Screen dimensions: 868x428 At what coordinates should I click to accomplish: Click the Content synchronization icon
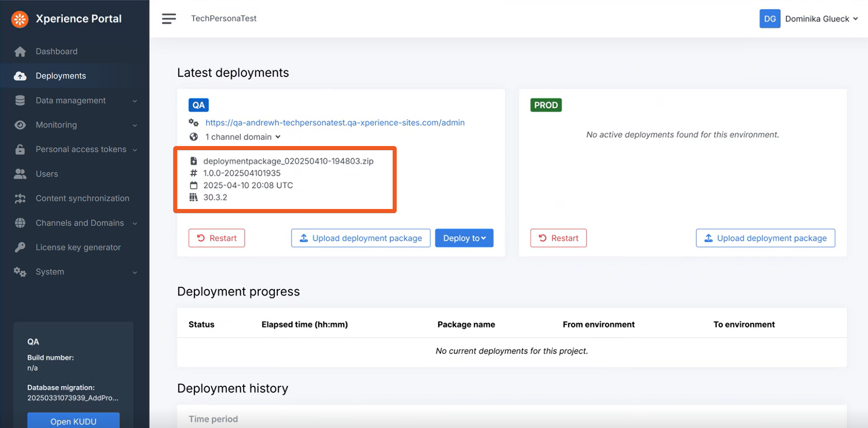pyautogui.click(x=20, y=198)
